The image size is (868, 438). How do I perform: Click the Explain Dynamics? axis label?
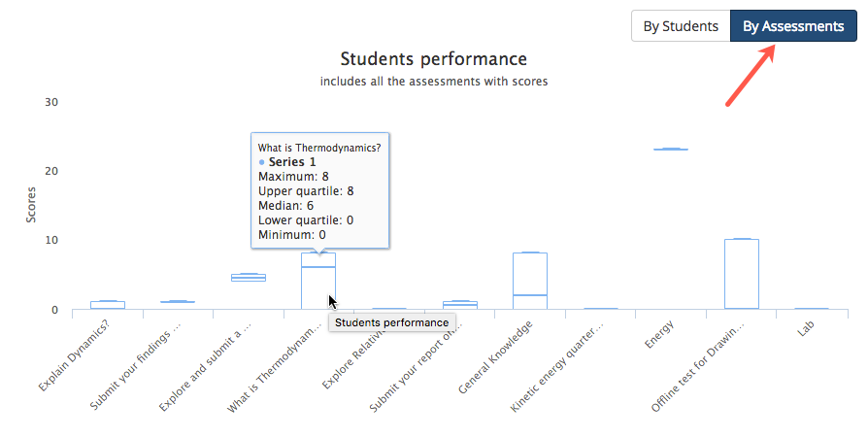[x=74, y=356]
